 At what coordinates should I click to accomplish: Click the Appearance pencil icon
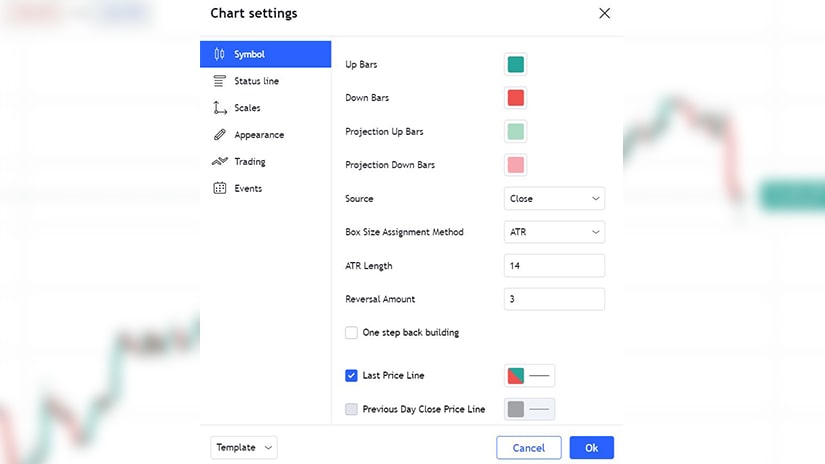click(219, 135)
